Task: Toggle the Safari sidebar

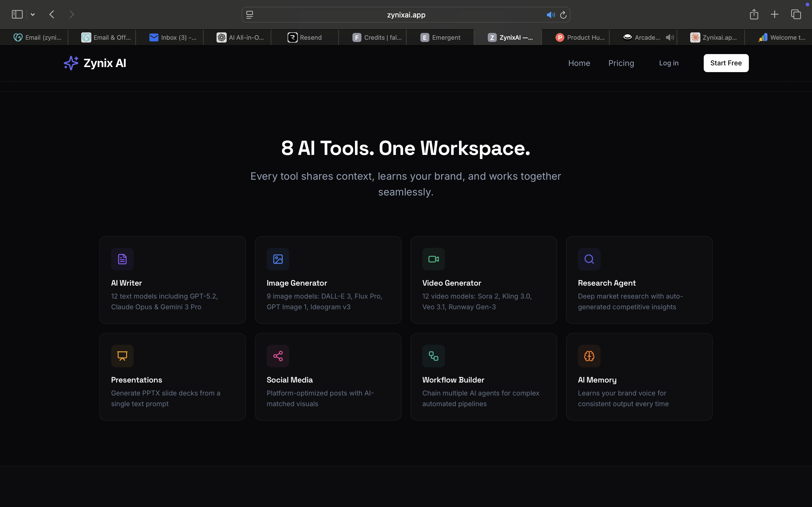Action: pyautogui.click(x=17, y=14)
